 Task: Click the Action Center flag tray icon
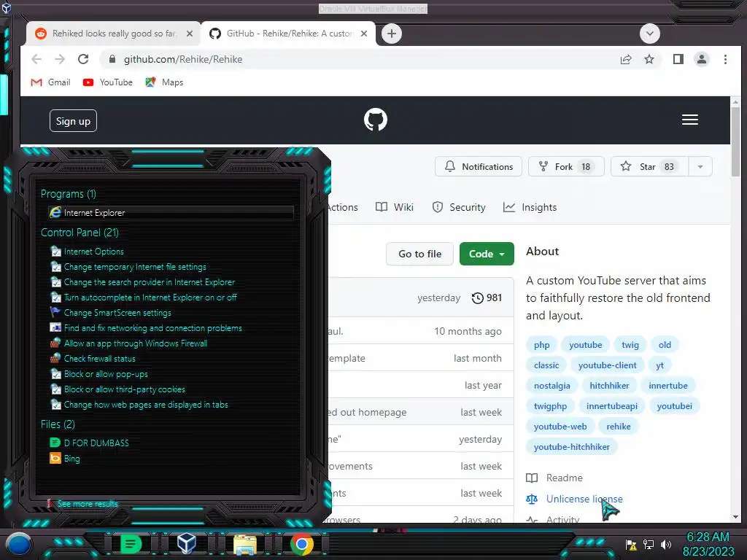pos(631,544)
